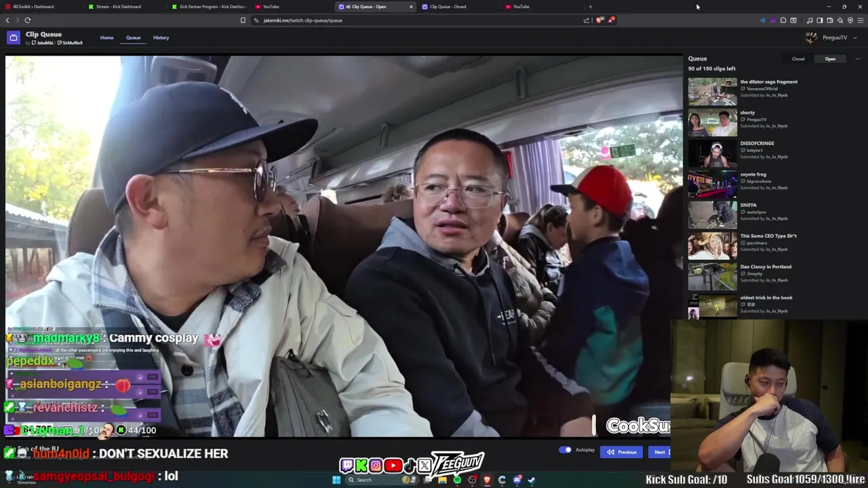Image resolution: width=868 pixels, height=488 pixels.
Task: Open File Explorer from the taskbar
Action: 442,480
